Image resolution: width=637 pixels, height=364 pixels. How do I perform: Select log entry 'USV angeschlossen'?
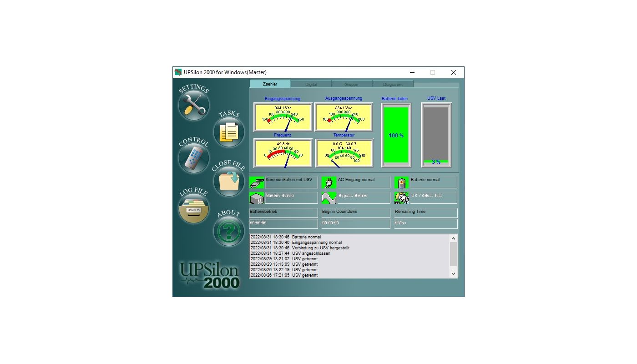click(349, 253)
